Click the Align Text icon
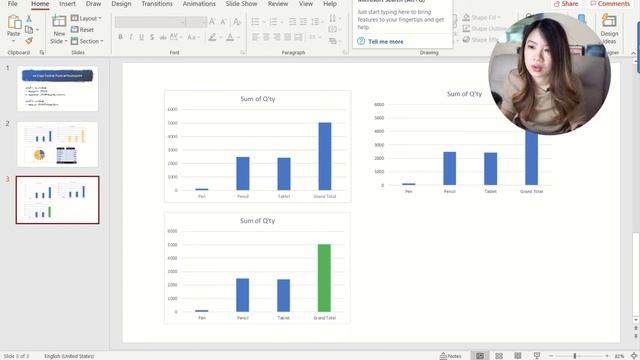Viewport: 640px width, 360px height. (x=333, y=29)
